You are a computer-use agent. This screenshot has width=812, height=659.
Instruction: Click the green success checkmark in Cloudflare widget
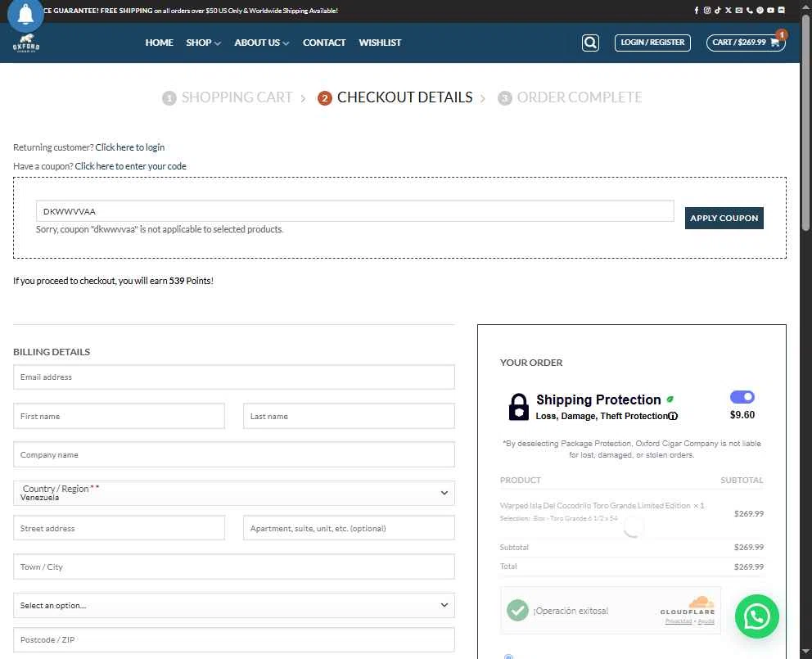click(x=517, y=611)
